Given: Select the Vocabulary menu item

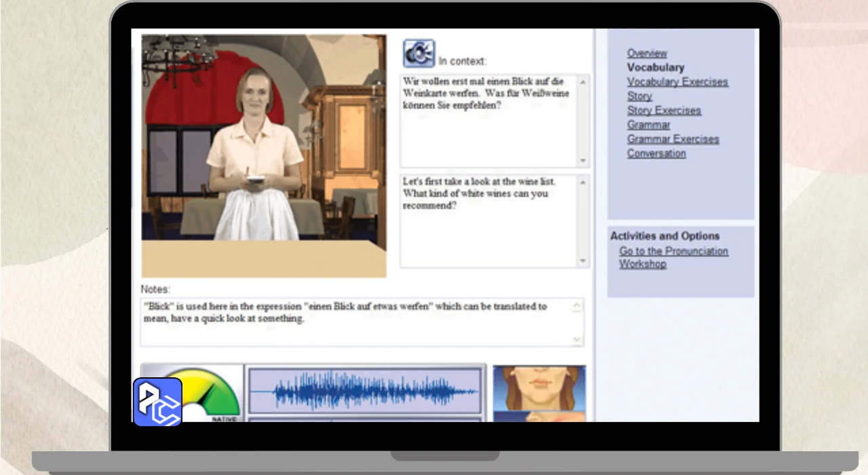Looking at the screenshot, I should (x=655, y=67).
